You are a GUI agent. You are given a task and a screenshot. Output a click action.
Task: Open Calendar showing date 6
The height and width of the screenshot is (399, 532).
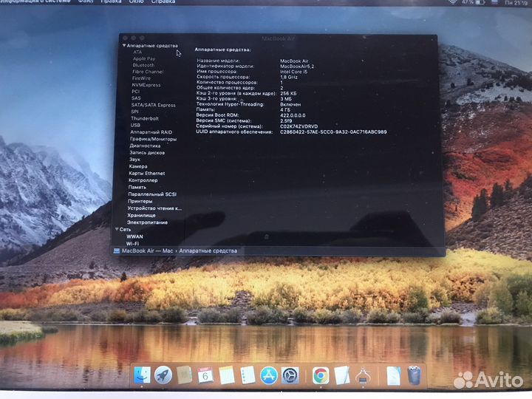205,375
